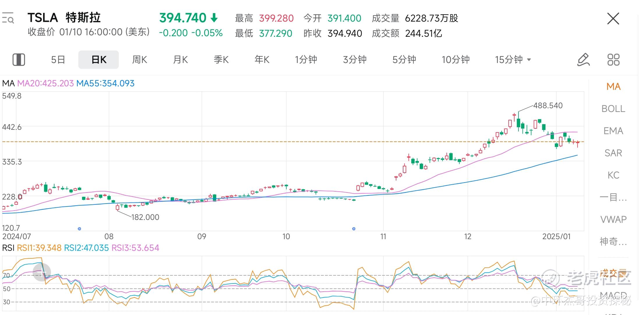Click the blue event dot near August
The height and width of the screenshot is (315, 644).
click(80, 229)
